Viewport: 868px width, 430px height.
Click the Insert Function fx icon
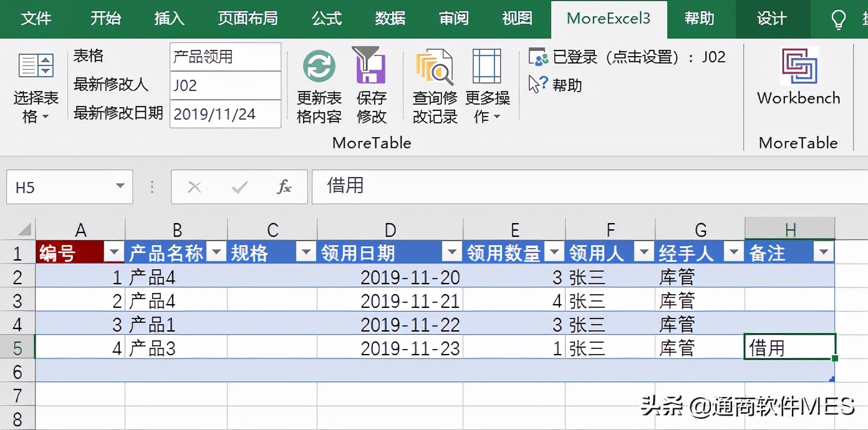(284, 187)
